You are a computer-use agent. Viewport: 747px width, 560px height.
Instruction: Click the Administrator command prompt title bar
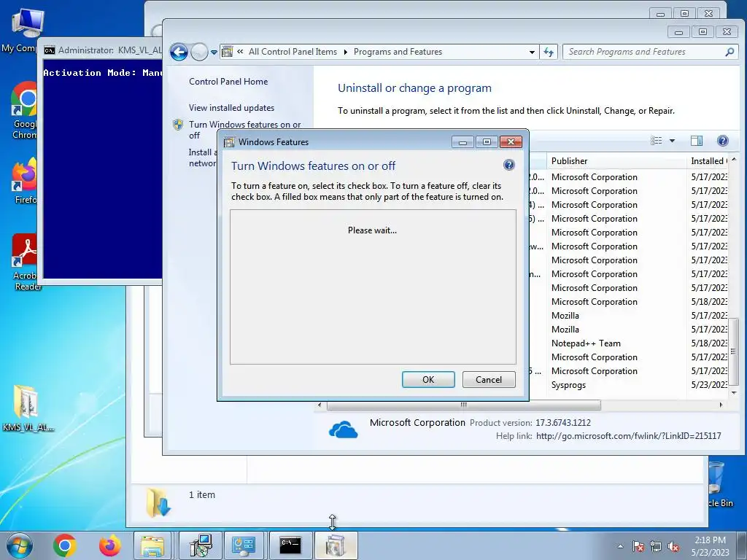(x=102, y=50)
